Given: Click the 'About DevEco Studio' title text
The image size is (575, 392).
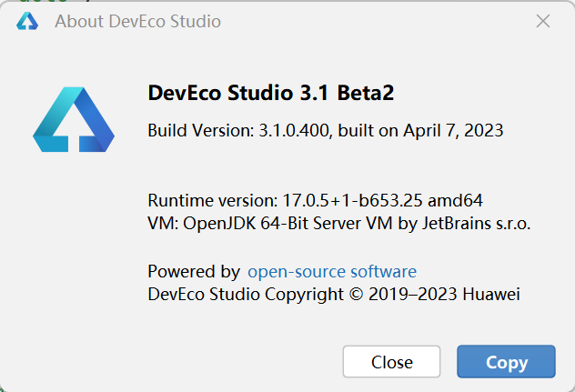Looking at the screenshot, I should coord(138,21).
